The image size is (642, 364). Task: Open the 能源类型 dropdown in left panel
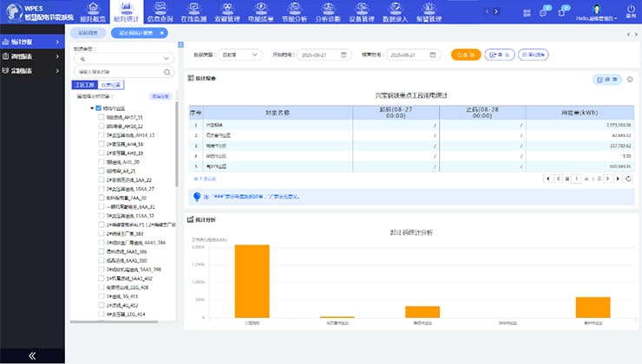click(122, 60)
